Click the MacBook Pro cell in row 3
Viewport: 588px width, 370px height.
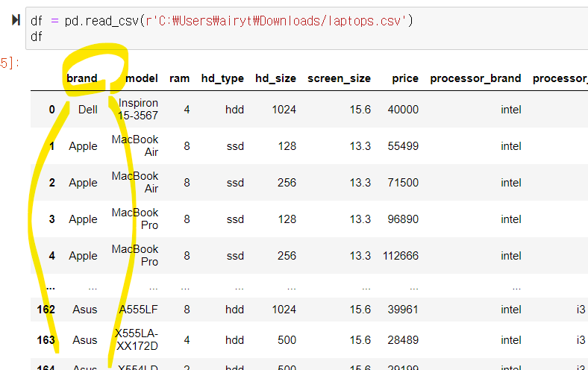point(135,219)
